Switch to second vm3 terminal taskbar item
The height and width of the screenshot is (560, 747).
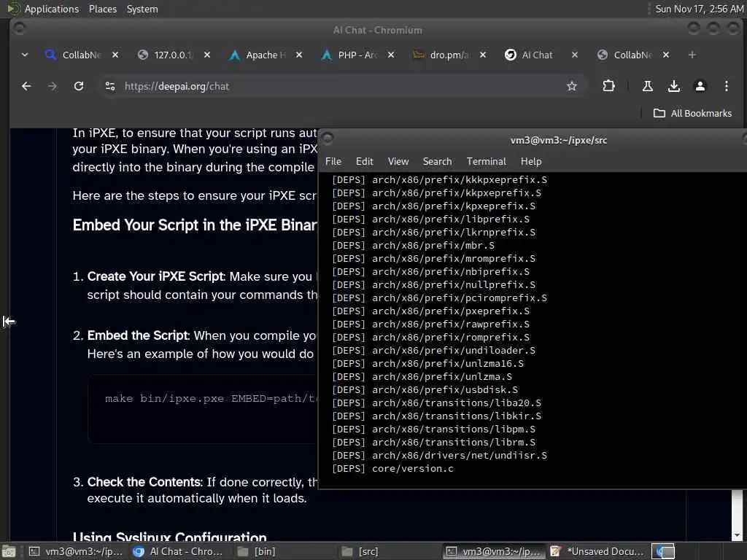494,551
